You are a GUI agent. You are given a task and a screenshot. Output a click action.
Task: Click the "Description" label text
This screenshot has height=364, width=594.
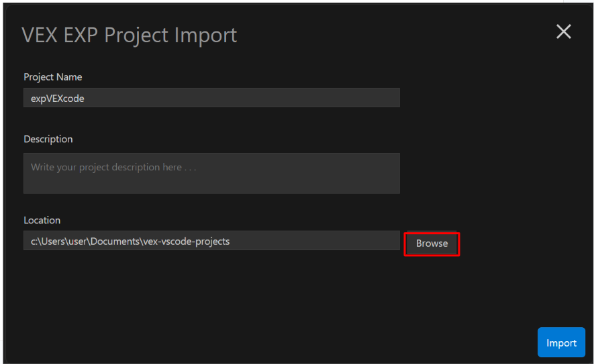pos(48,139)
